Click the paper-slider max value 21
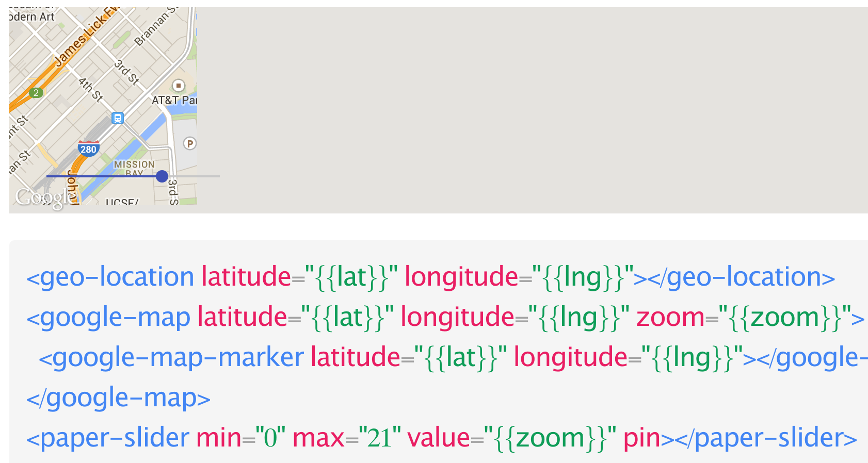Screen dimensions: 868x463 tap(379, 438)
